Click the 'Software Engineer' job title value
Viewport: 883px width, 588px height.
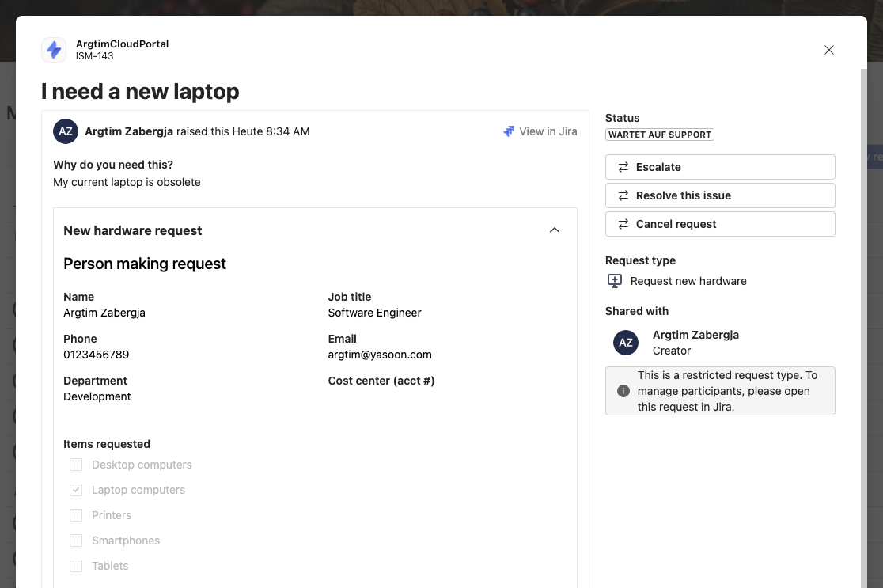coord(374,313)
